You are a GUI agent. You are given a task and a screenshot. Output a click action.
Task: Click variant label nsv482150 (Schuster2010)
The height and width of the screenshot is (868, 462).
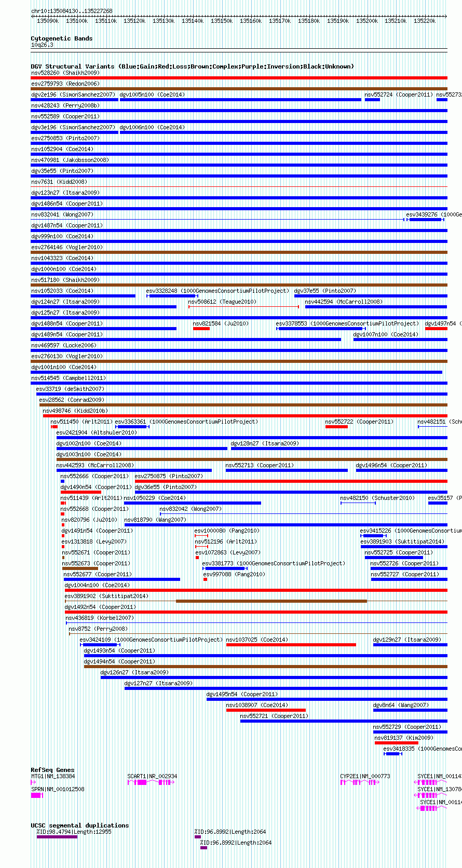coord(377,498)
